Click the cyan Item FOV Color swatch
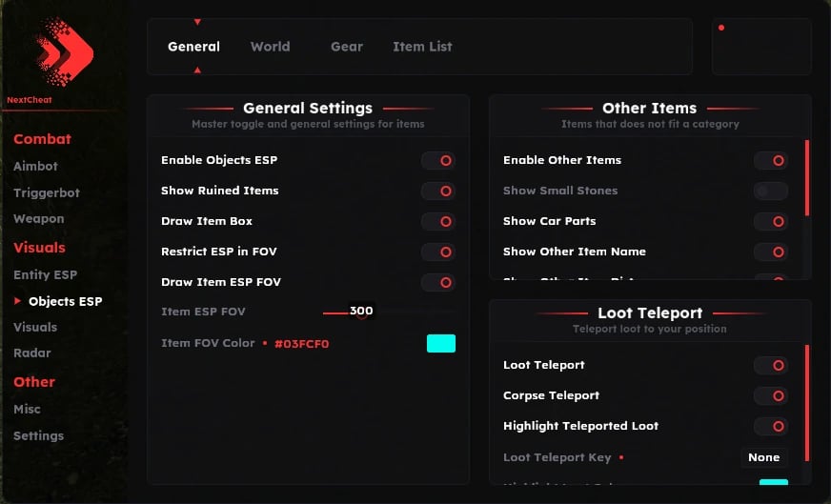 click(x=441, y=344)
